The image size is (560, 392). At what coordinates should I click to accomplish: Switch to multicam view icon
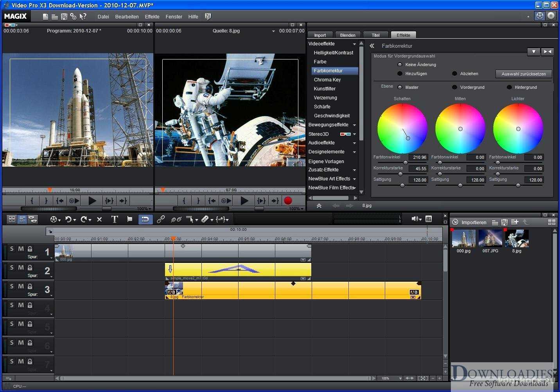[x=33, y=219]
